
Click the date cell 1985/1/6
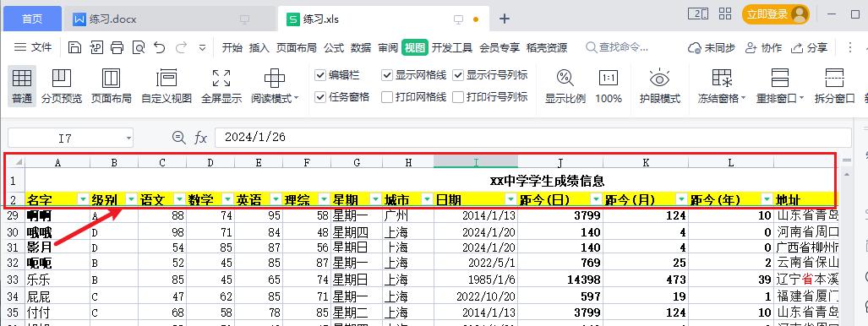476,280
